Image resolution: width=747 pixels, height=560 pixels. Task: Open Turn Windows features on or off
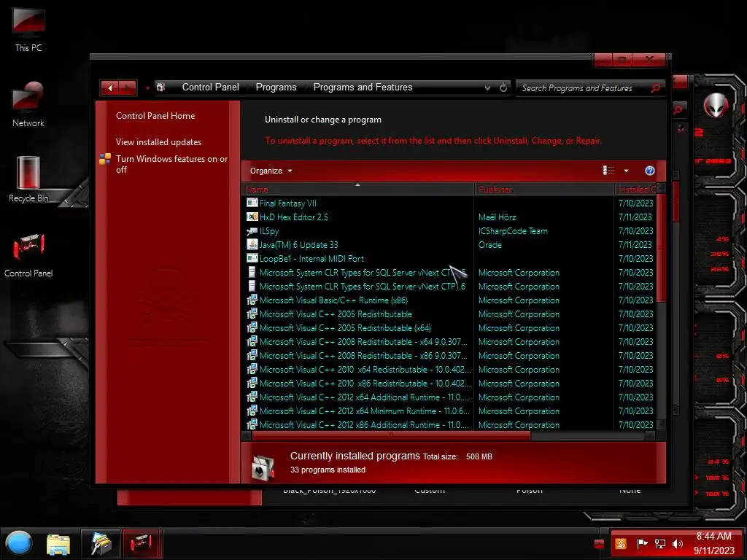171,164
